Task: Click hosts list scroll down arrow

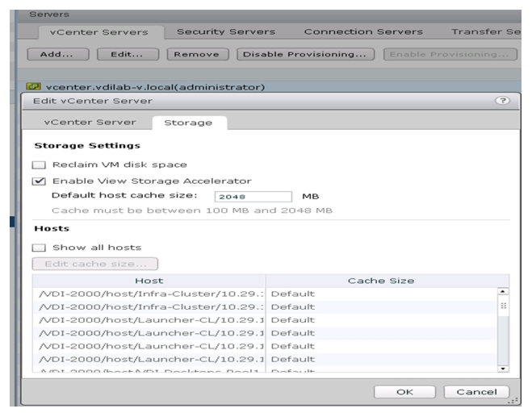Action: 503,369
